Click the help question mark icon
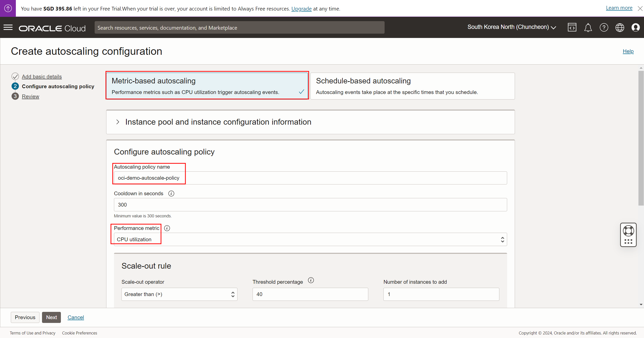The image size is (644, 338). (604, 27)
